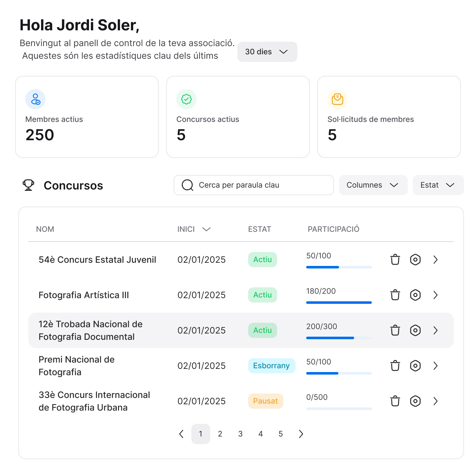Open details arrow for 12è Trobada Nacional
Image resolution: width=476 pixels, height=475 pixels.
coord(435,330)
